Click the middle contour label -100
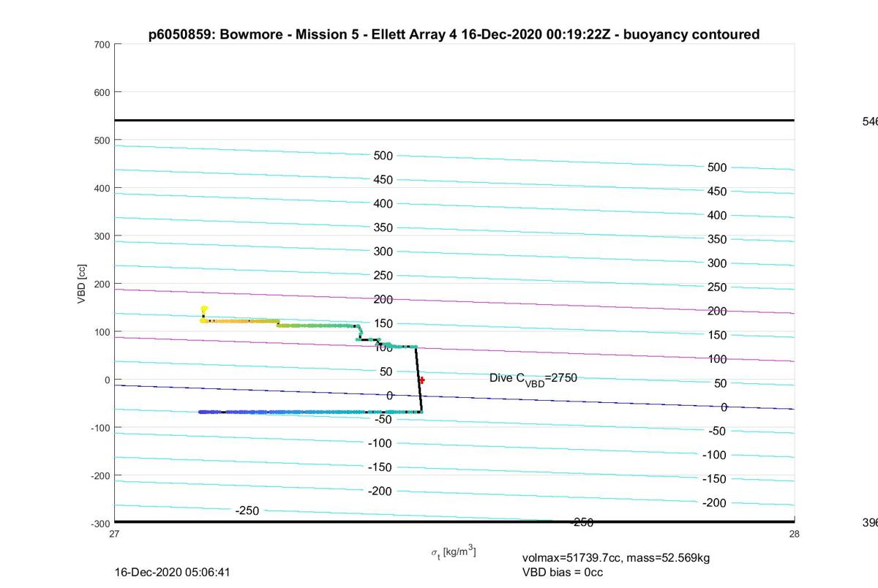The width and height of the screenshot is (878, 588). [380, 443]
